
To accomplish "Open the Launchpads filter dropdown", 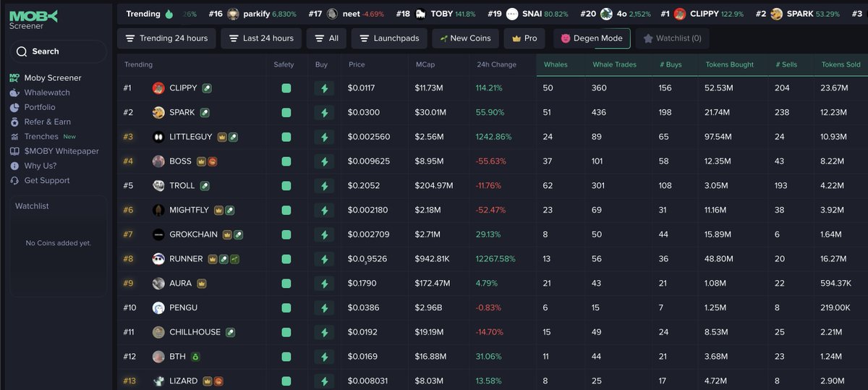I will pos(389,38).
